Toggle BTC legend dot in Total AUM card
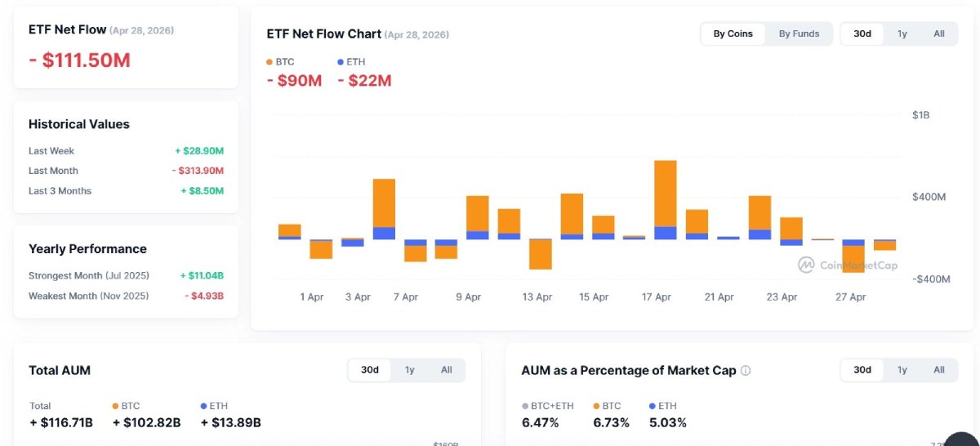 (x=115, y=406)
